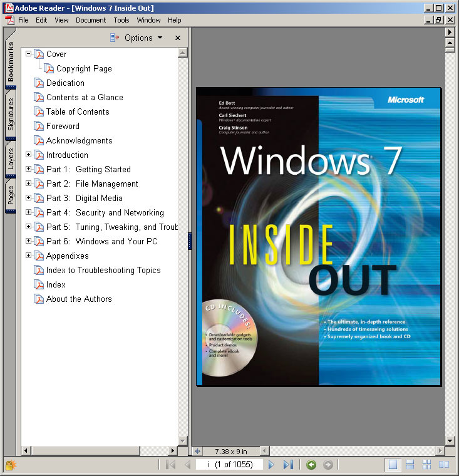459x476 pixels.
Task: Open the Tools menu
Action: (x=121, y=20)
